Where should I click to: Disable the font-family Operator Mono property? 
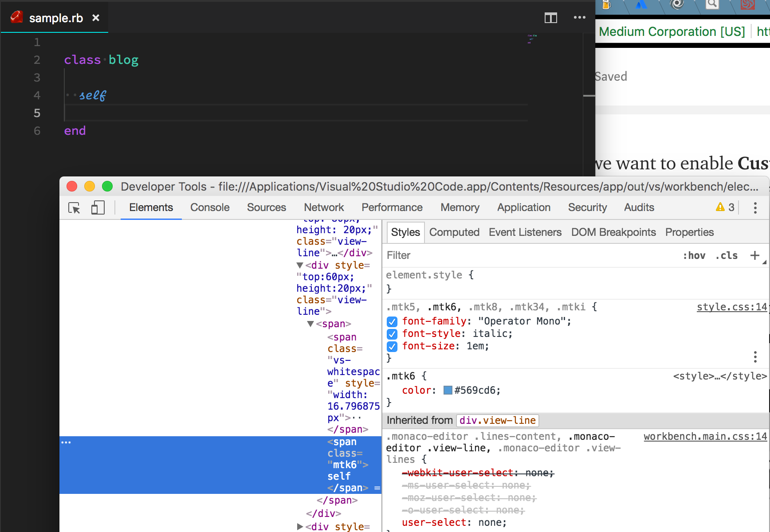[x=392, y=322]
